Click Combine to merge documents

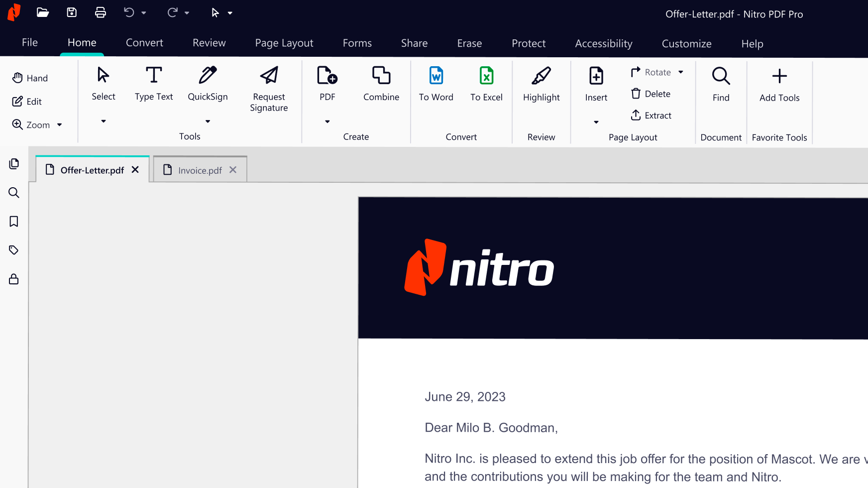coord(381,84)
